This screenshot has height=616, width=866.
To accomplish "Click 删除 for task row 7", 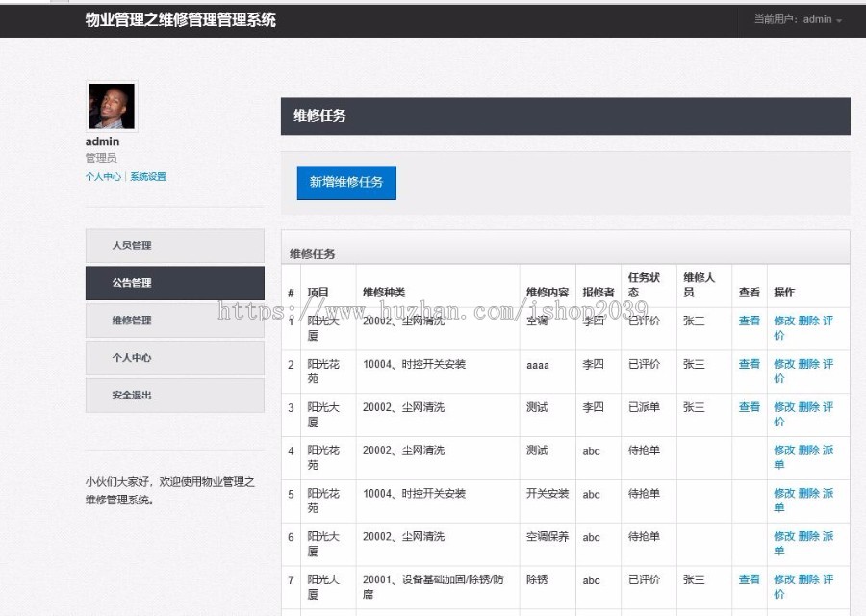I will coord(808,579).
